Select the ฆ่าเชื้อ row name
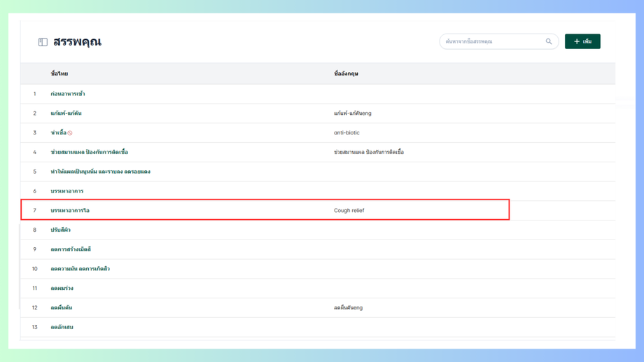Viewport: 644px width, 362px height. click(x=58, y=132)
